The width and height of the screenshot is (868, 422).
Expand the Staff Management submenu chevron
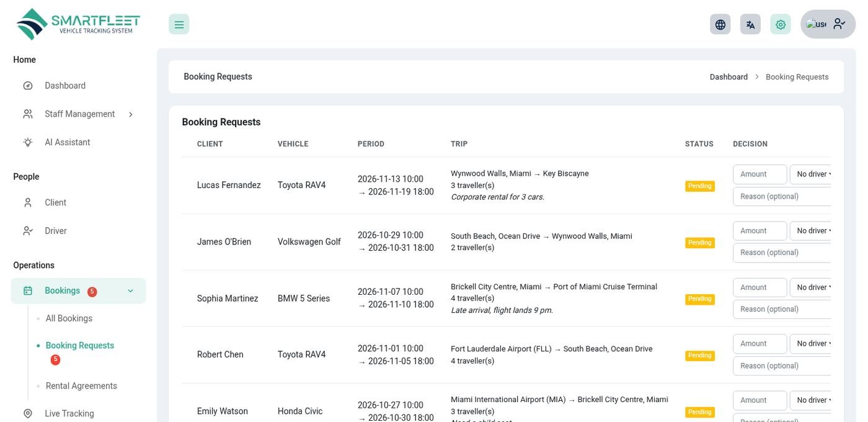pyautogui.click(x=130, y=114)
